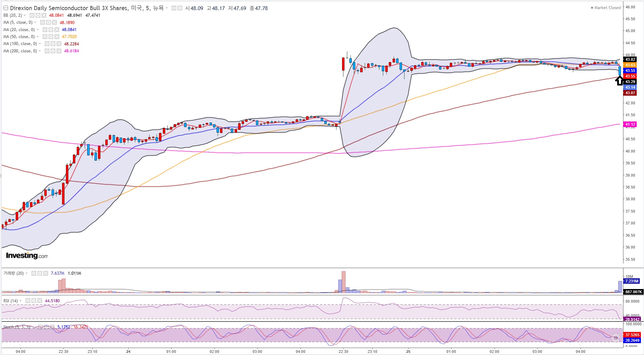Open MA (200, close, 0) settings gear
This screenshot has width=644, height=355.
(53, 51)
